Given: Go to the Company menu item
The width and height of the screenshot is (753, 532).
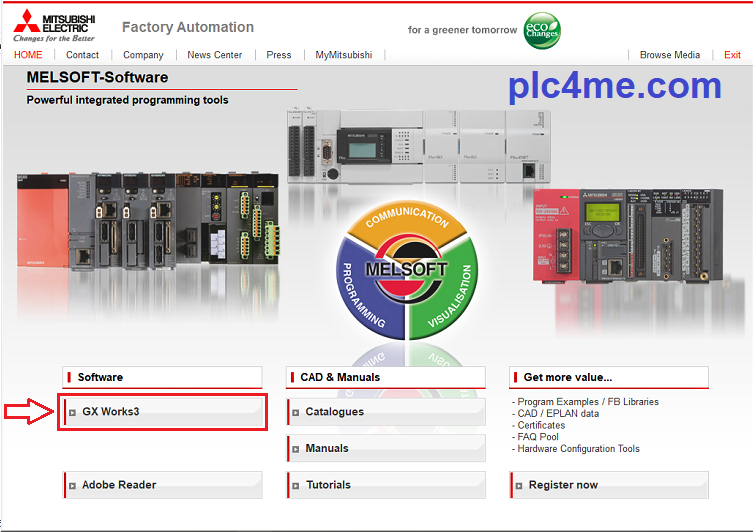Looking at the screenshot, I should click(x=143, y=55).
